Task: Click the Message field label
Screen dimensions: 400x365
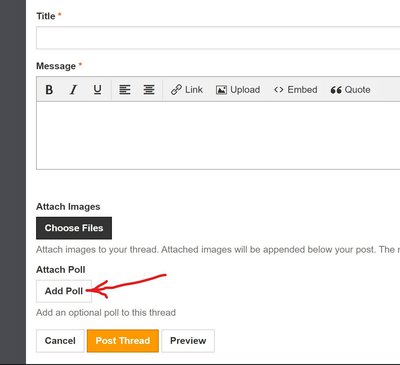Action: tap(56, 66)
